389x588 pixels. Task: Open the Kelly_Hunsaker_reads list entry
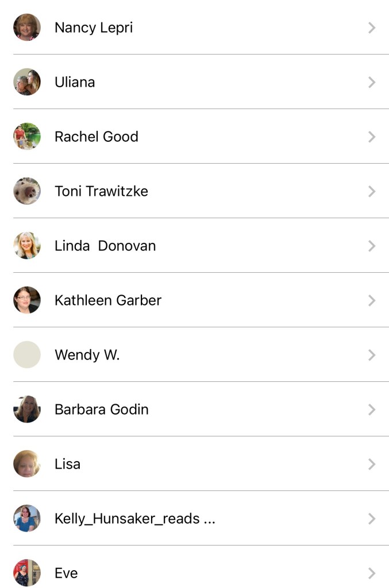134,519
